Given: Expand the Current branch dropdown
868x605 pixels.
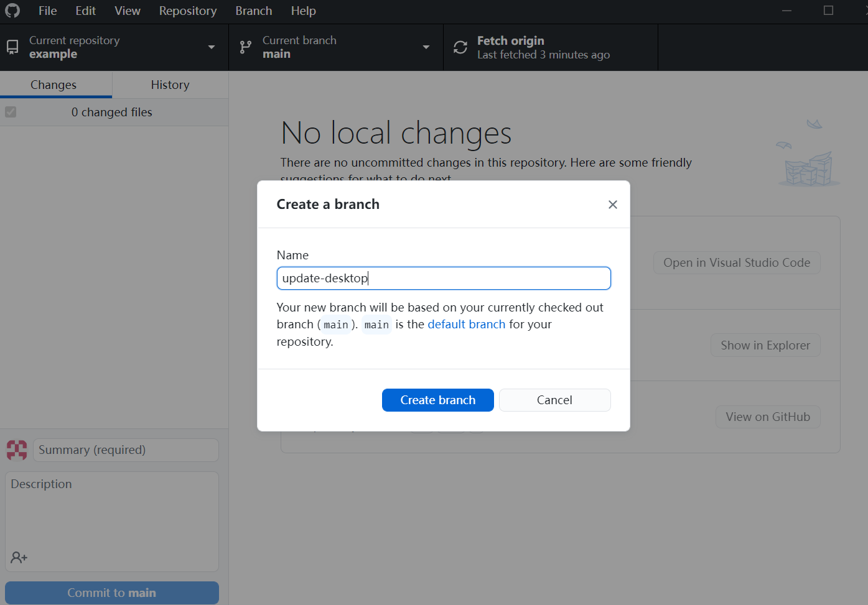Looking at the screenshot, I should coord(426,47).
